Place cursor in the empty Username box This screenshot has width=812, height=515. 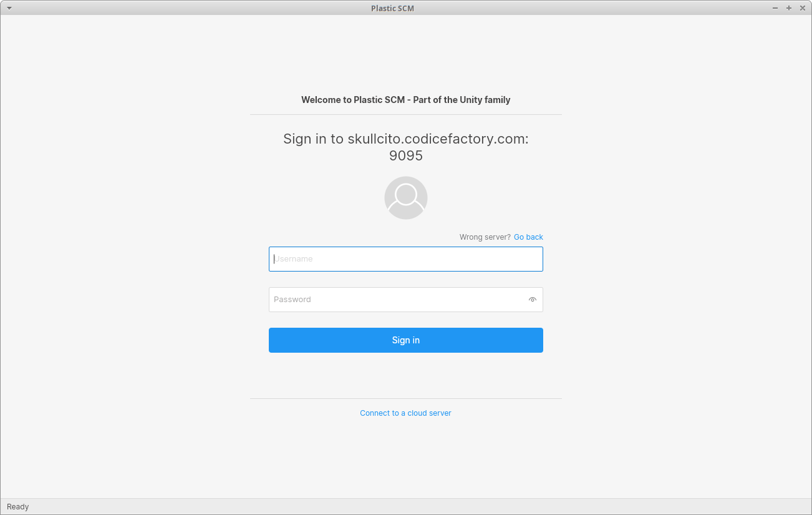point(405,259)
